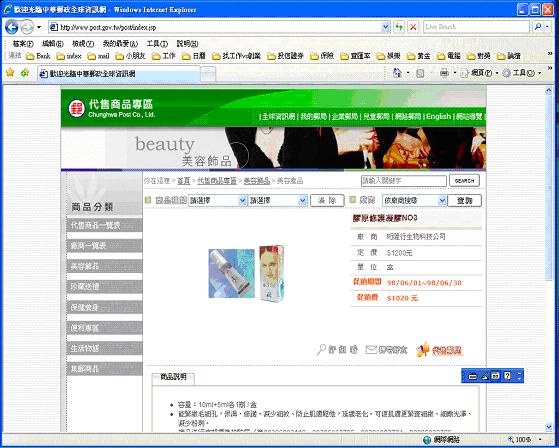The image size is (559, 448).
Task: Select the 商品說明 product description tab
Action: [173, 377]
